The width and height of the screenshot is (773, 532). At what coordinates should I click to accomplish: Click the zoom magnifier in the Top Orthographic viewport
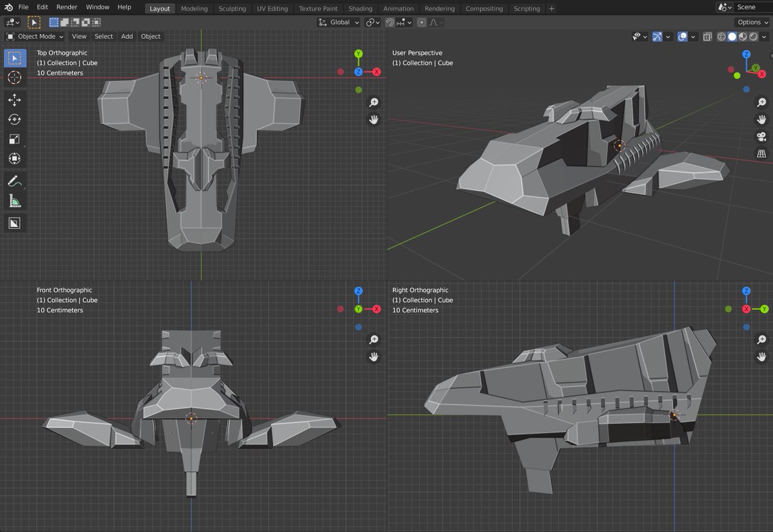tap(373, 102)
